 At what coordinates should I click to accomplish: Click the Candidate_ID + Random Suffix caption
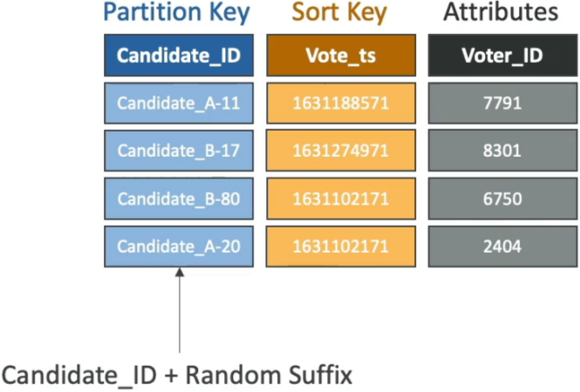tap(177, 375)
